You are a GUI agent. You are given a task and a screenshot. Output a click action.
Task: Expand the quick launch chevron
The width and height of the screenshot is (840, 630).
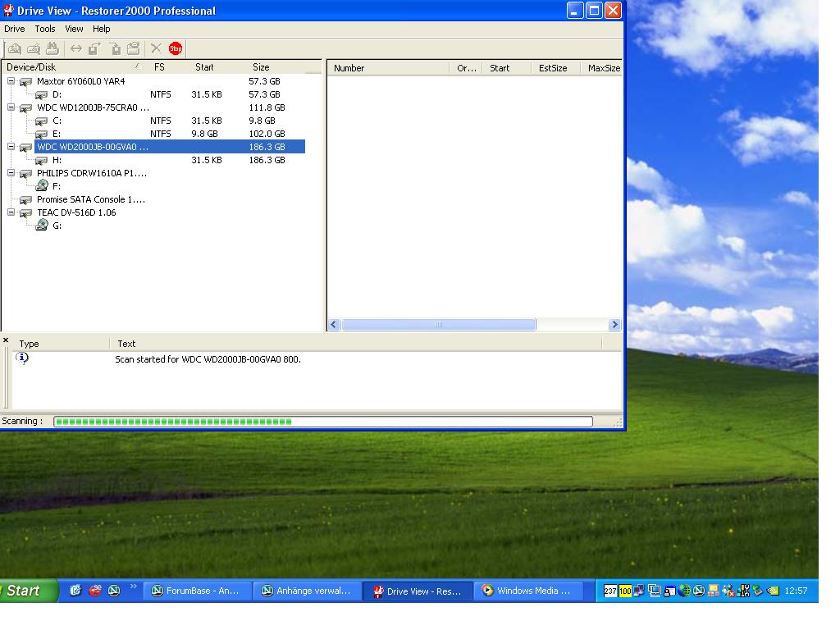click(x=134, y=587)
